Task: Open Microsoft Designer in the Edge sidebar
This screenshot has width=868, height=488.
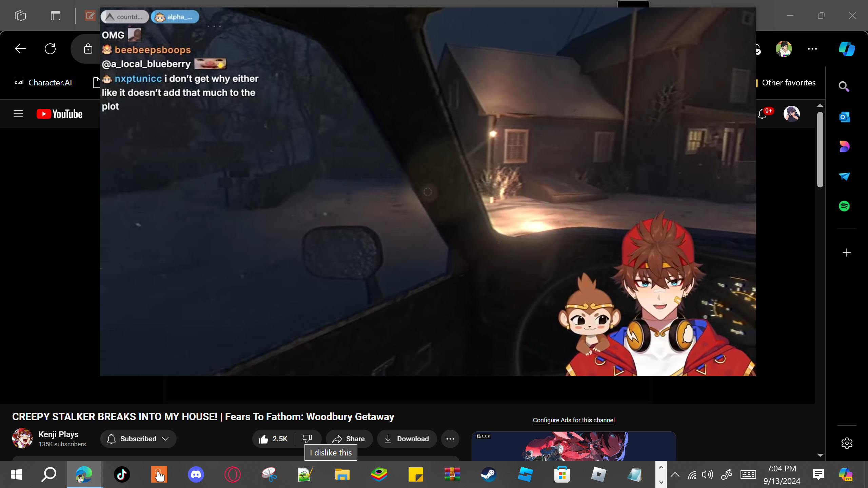Action: 844,146
